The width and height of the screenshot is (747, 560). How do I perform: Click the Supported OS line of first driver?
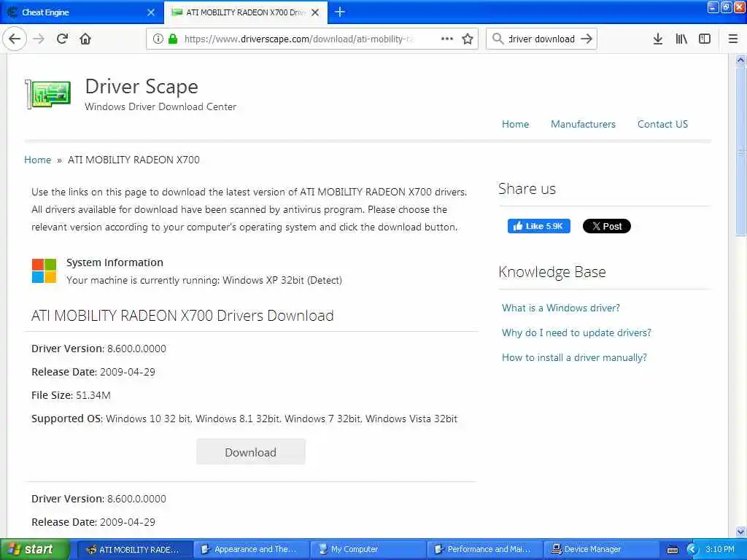point(244,419)
